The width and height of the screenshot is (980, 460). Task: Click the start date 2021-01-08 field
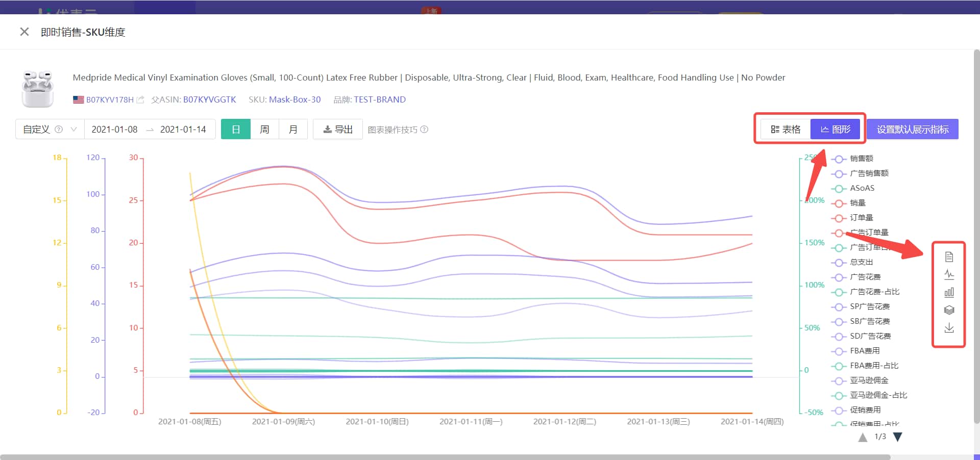(x=115, y=130)
